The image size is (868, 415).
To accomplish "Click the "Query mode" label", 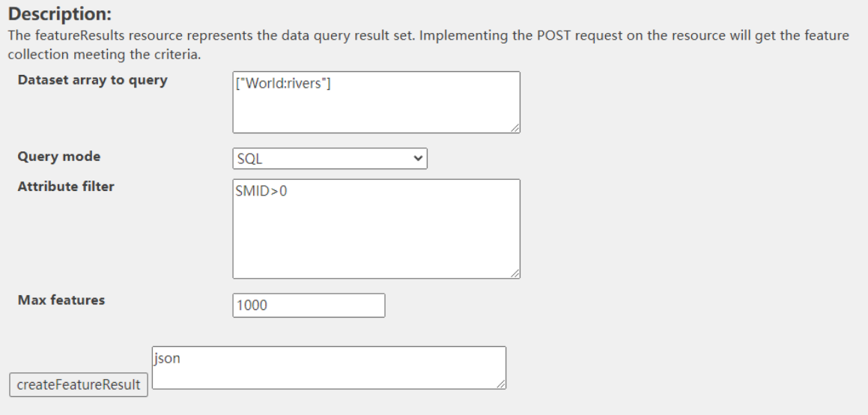I will (x=58, y=157).
